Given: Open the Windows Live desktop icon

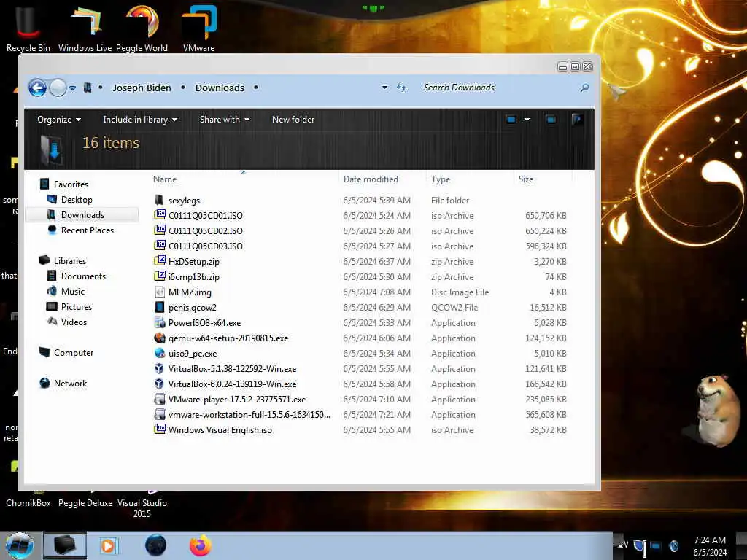Looking at the screenshot, I should [x=85, y=28].
